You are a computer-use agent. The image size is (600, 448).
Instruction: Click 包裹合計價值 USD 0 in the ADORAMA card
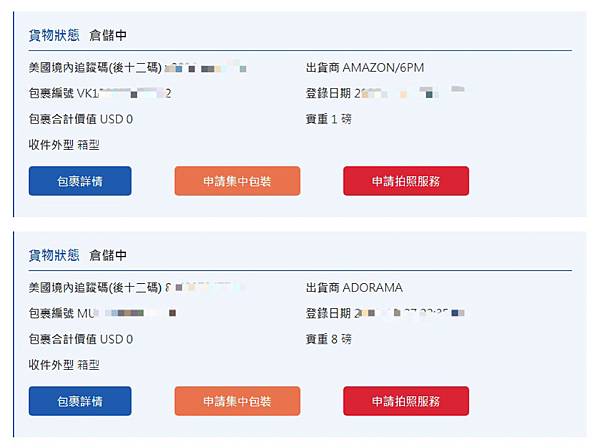click(81, 339)
